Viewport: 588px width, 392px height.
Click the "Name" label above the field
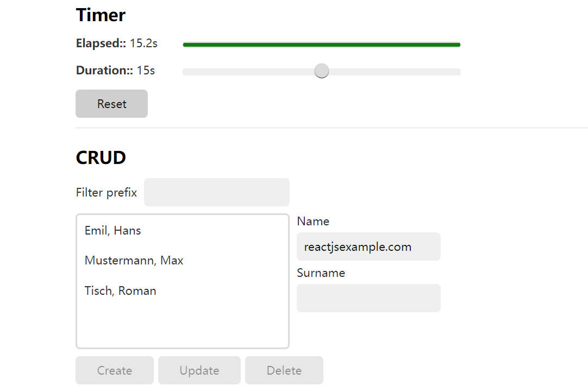point(313,222)
